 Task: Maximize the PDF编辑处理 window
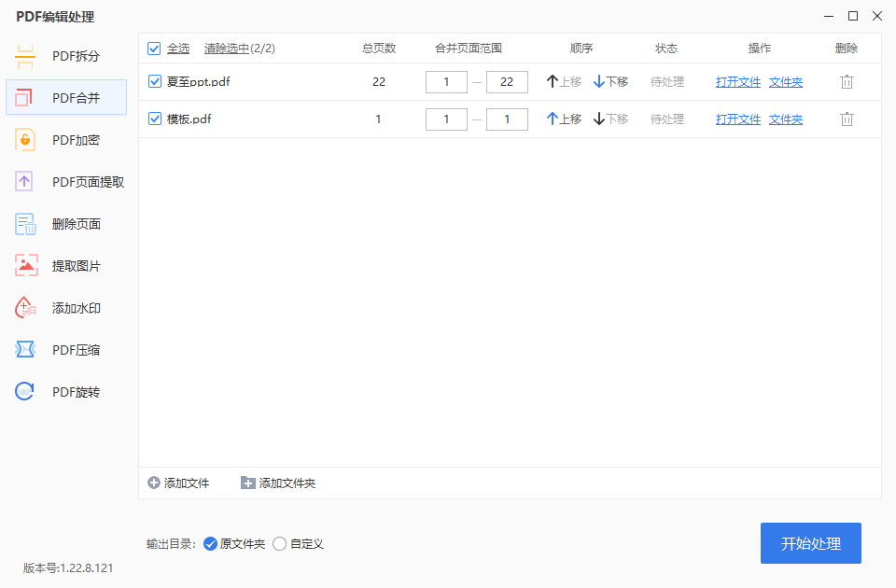pos(852,16)
